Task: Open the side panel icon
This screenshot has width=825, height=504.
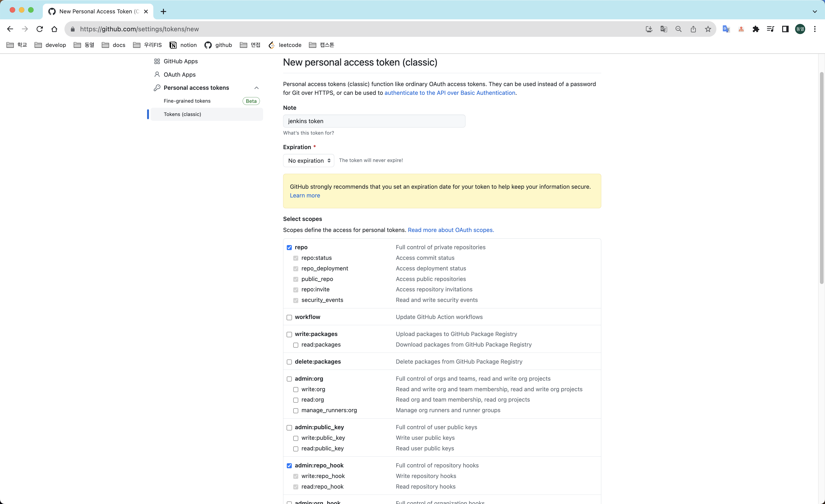Action: click(785, 29)
